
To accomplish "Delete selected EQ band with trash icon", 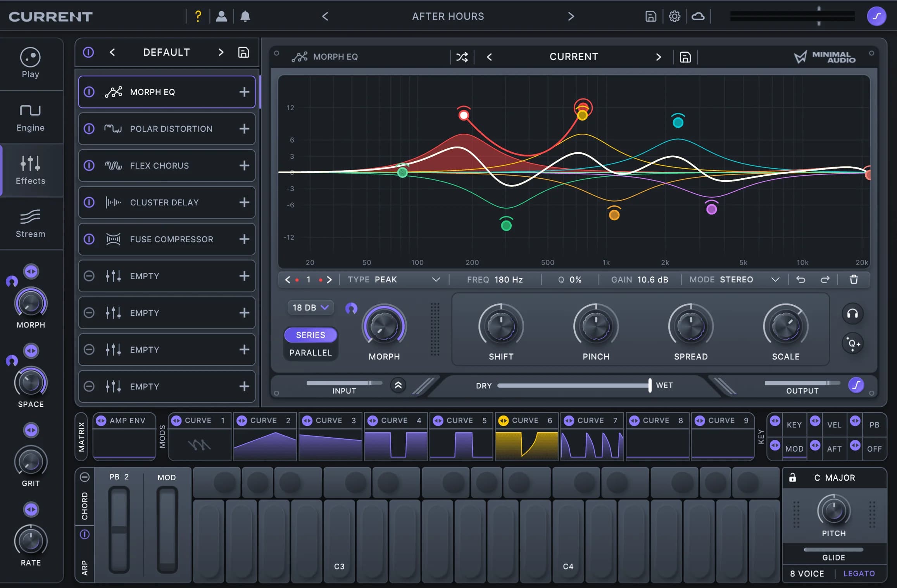I will pyautogui.click(x=854, y=279).
